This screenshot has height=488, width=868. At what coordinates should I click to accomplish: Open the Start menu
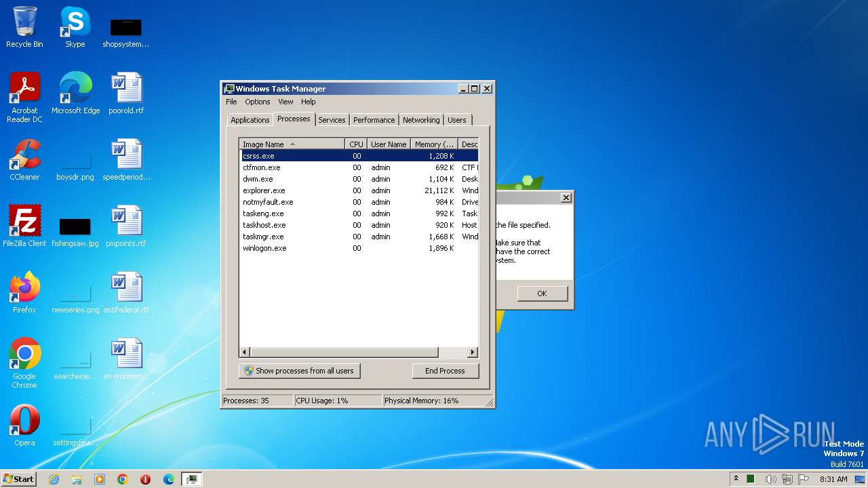coord(19,479)
